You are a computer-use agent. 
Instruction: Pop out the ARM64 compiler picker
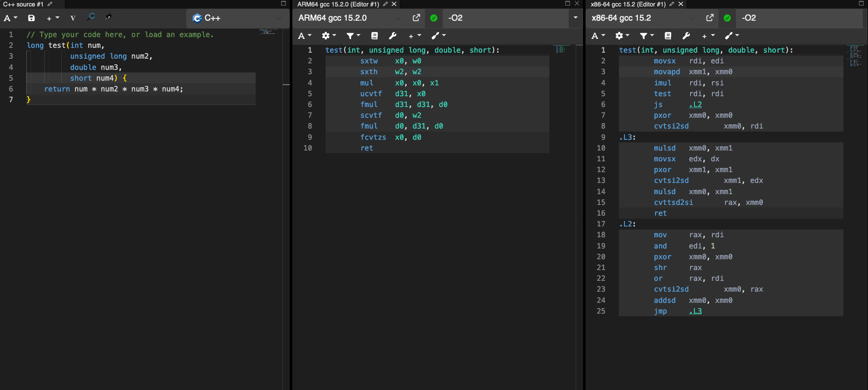(x=416, y=18)
